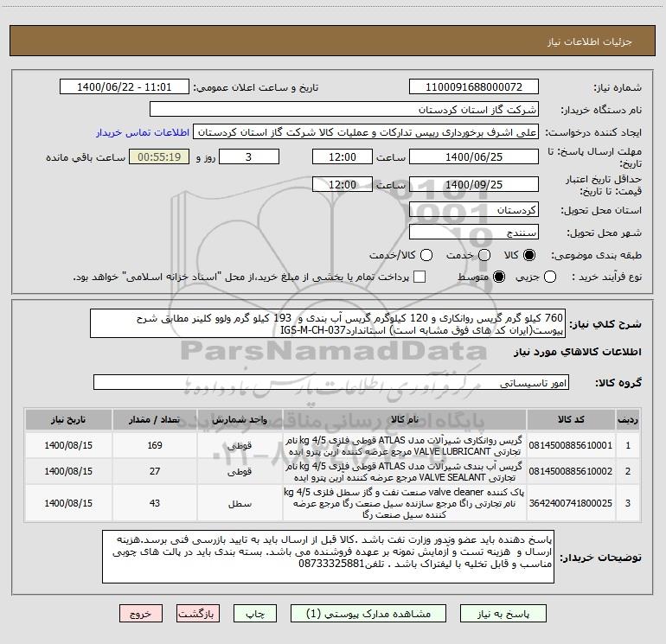Click the general description text box

pos(328,323)
